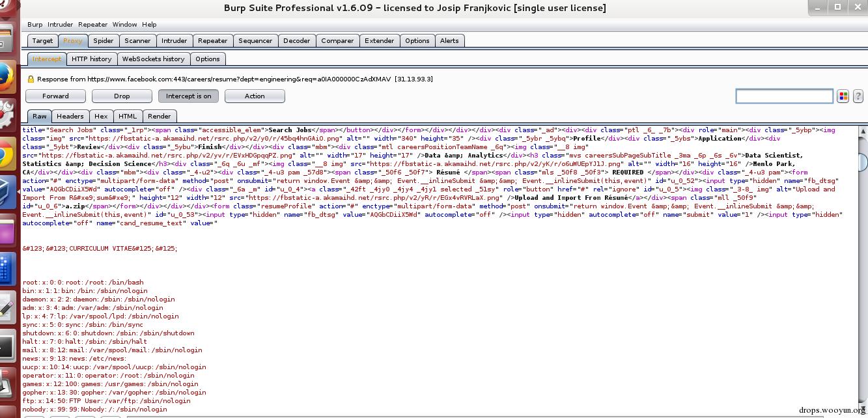
Task: Select the Hex view tab
Action: click(x=101, y=116)
